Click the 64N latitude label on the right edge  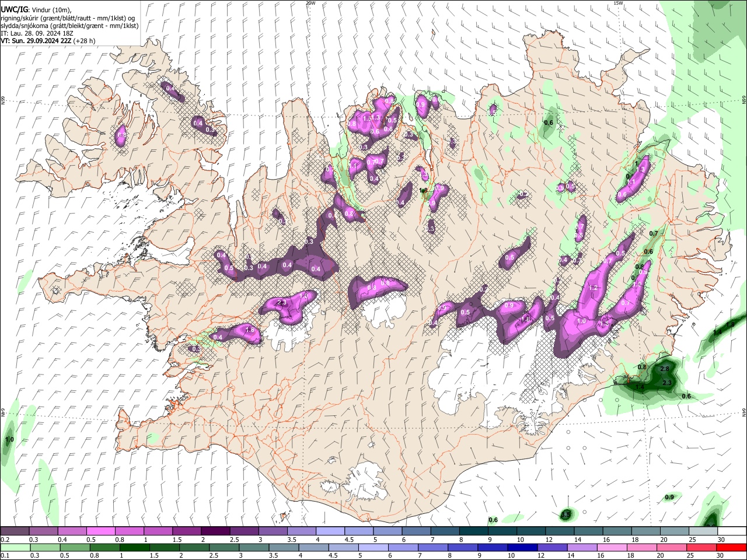click(x=744, y=412)
